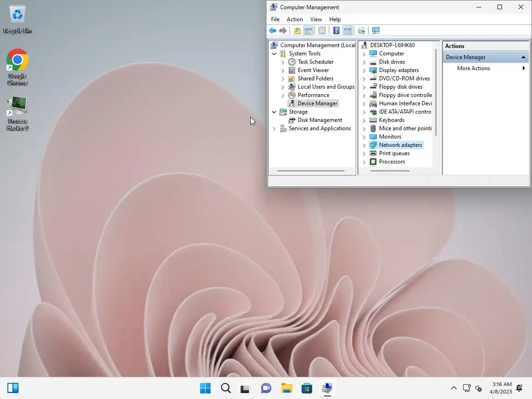Viewport: 532px width, 399px height.
Task: Open taskbar Search
Action: (x=226, y=388)
